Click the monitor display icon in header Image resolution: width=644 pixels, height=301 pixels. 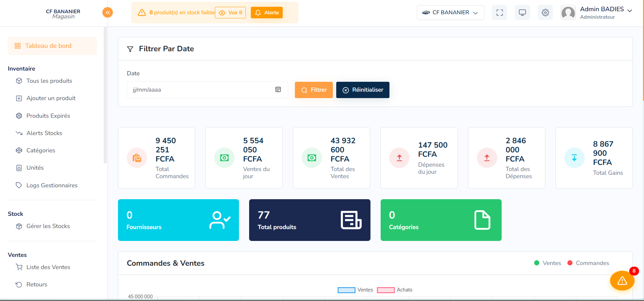coord(522,13)
